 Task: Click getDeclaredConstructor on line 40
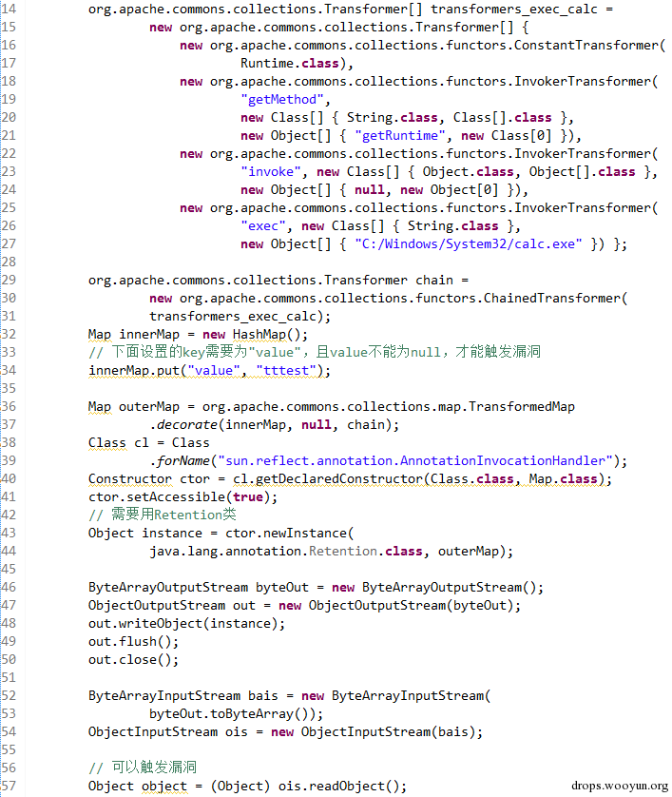point(338,479)
